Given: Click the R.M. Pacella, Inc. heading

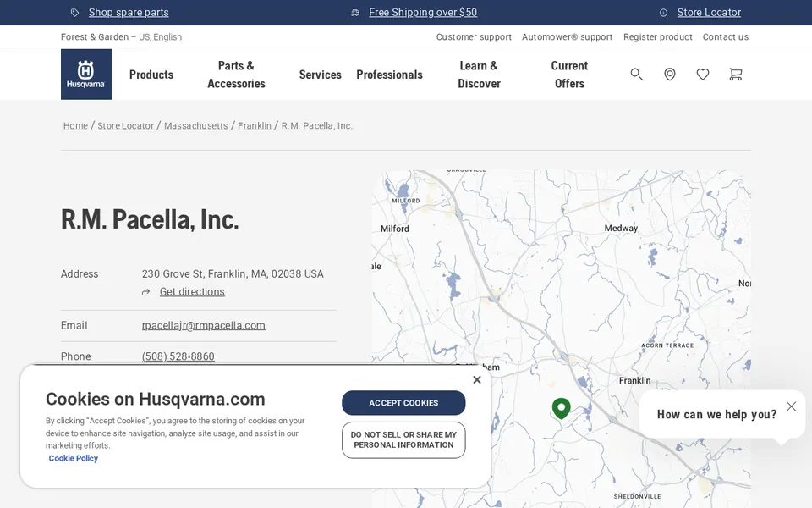Looking at the screenshot, I should 150,219.
